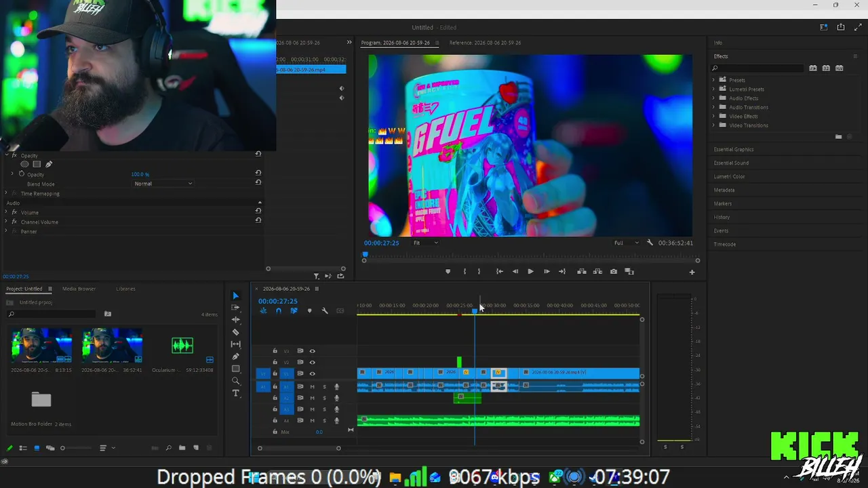Toggle Linked Selection in timeline
The height and width of the screenshot is (488, 868).
click(x=294, y=310)
